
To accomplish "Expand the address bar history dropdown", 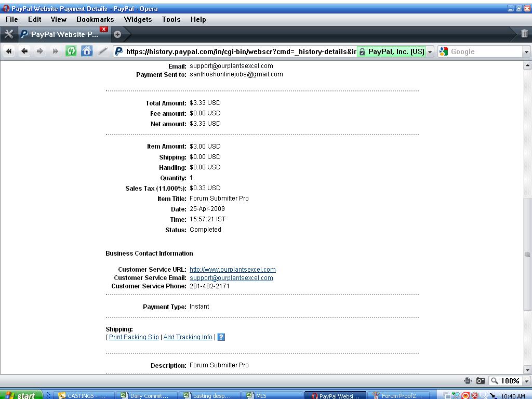I will [430, 52].
